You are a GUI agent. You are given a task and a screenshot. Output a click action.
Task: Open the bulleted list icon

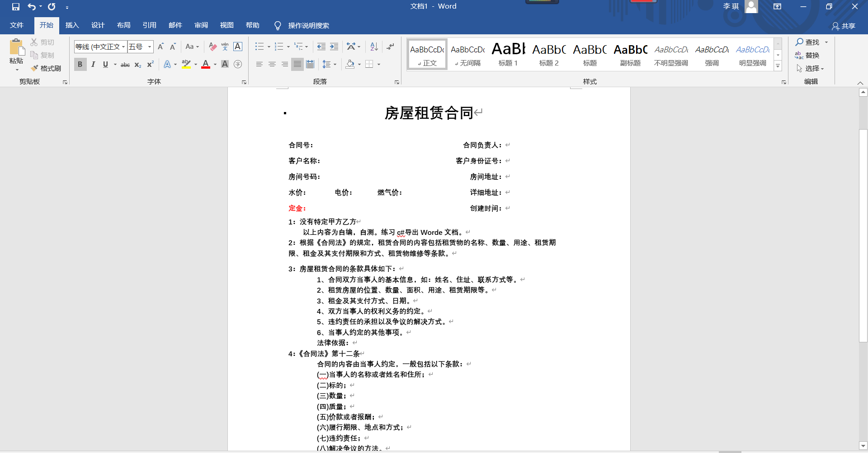[260, 47]
